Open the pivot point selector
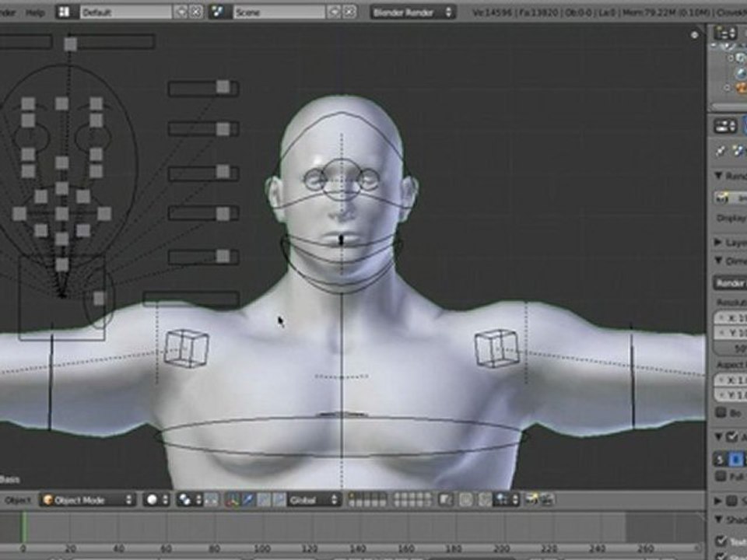This screenshot has width=747, height=560. (x=190, y=500)
